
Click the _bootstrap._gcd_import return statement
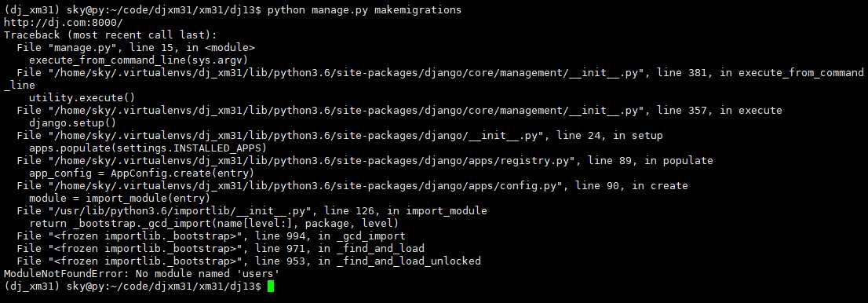click(x=213, y=223)
